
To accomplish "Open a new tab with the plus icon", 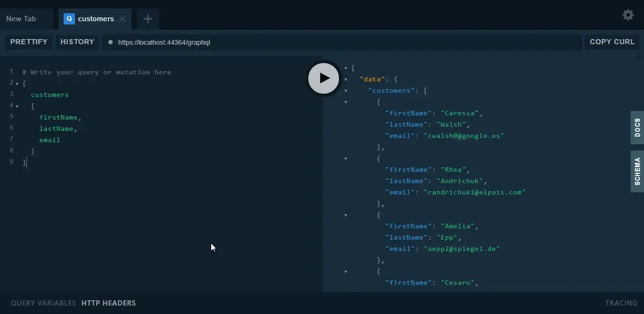I will (148, 19).
